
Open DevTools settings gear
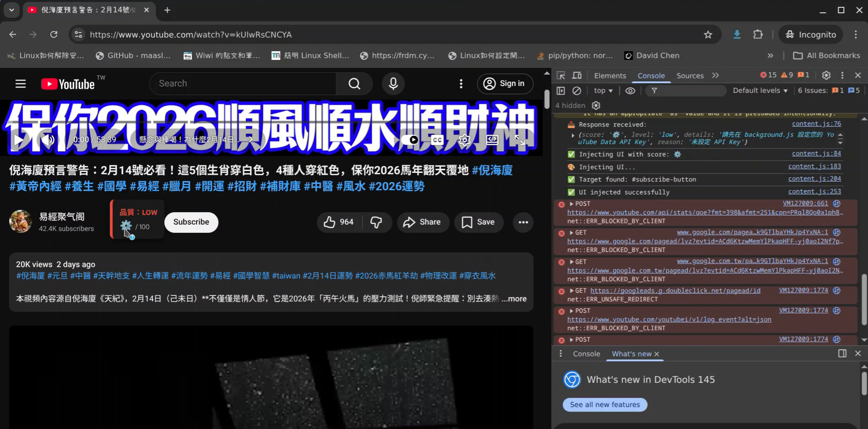pyautogui.click(x=826, y=75)
